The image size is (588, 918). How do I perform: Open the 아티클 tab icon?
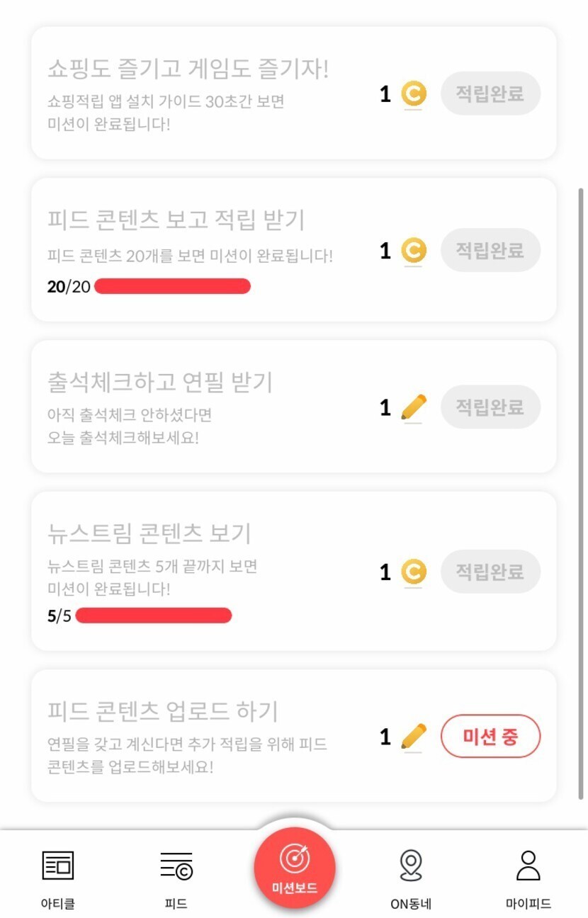[57, 866]
